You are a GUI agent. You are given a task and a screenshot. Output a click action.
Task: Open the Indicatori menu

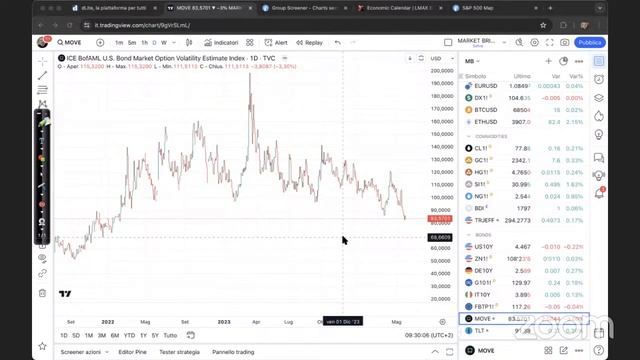(221, 42)
